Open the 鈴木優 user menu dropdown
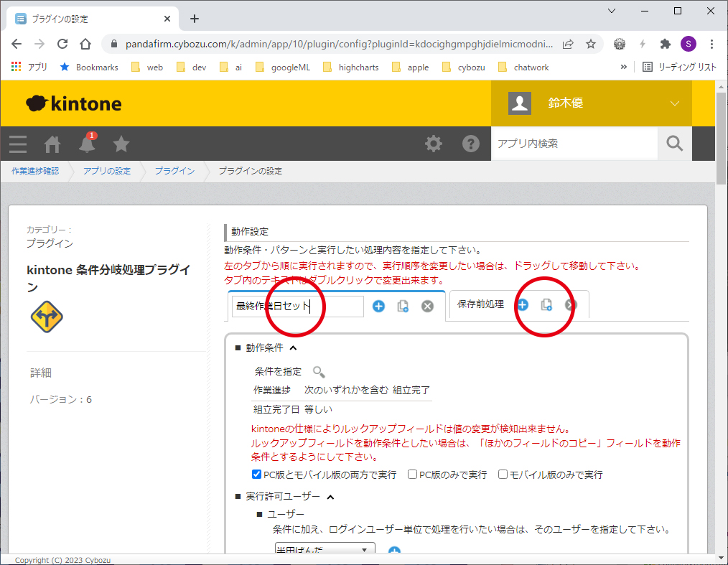This screenshot has height=565, width=728. 675,103
